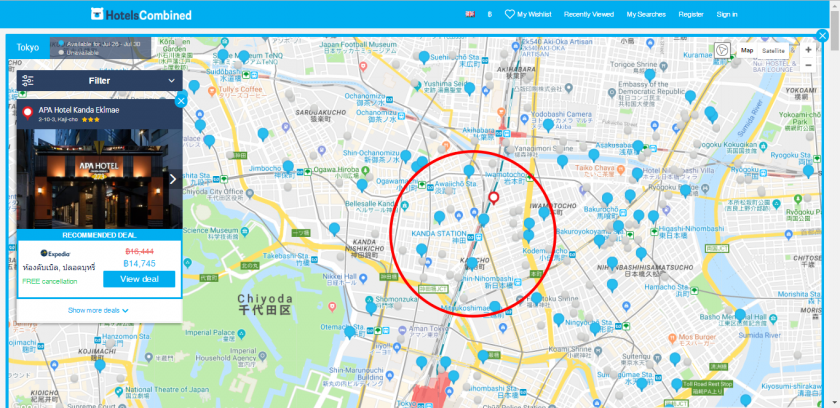Show the next hotel photo
Image resolution: width=840 pixels, height=408 pixels.
coord(172,179)
